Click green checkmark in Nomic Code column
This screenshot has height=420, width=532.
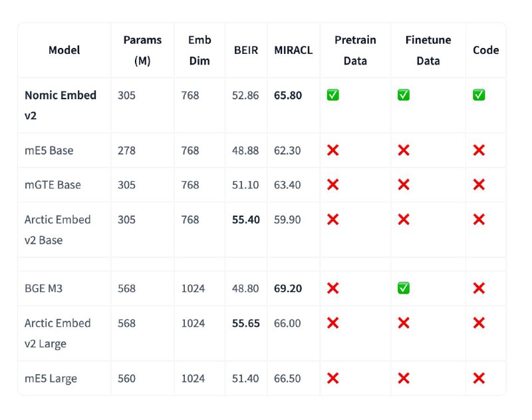tap(479, 95)
